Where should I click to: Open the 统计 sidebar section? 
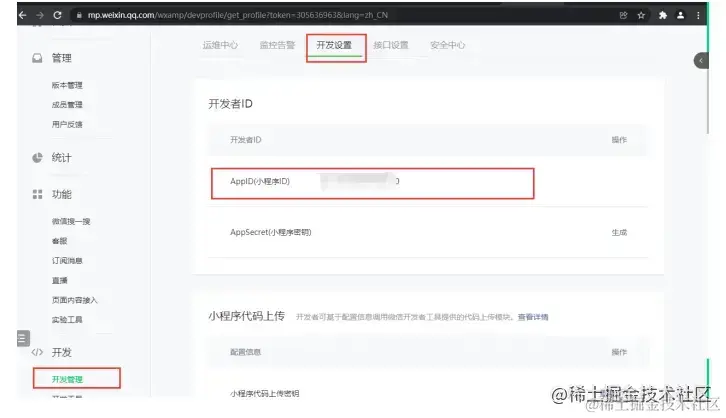62,157
